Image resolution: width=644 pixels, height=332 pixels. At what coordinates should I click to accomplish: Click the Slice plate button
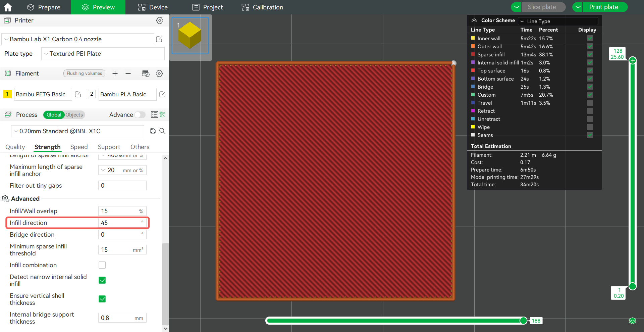(x=543, y=7)
